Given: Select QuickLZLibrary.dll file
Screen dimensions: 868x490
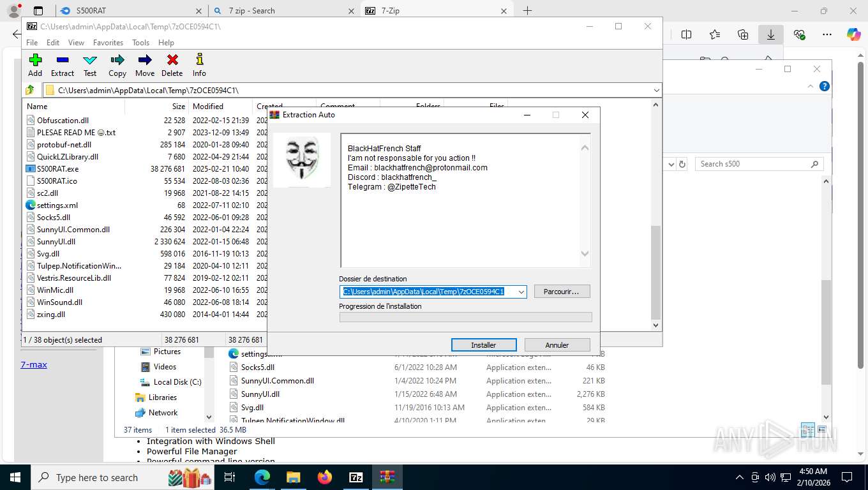Looking at the screenshot, I should tap(68, 156).
